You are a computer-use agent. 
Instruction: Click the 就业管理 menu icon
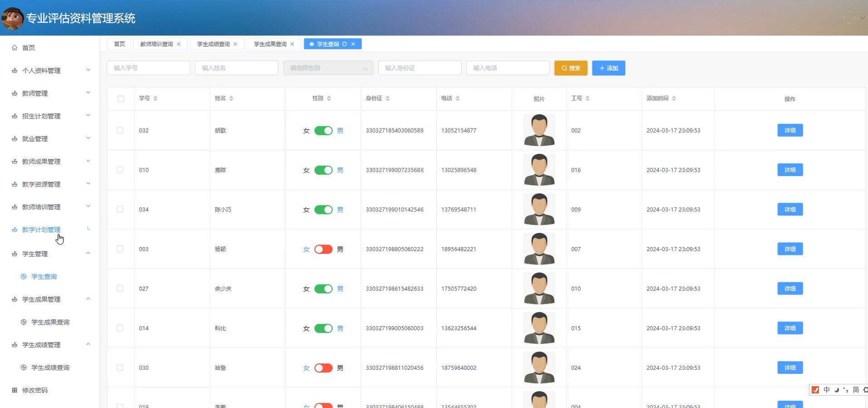15,138
